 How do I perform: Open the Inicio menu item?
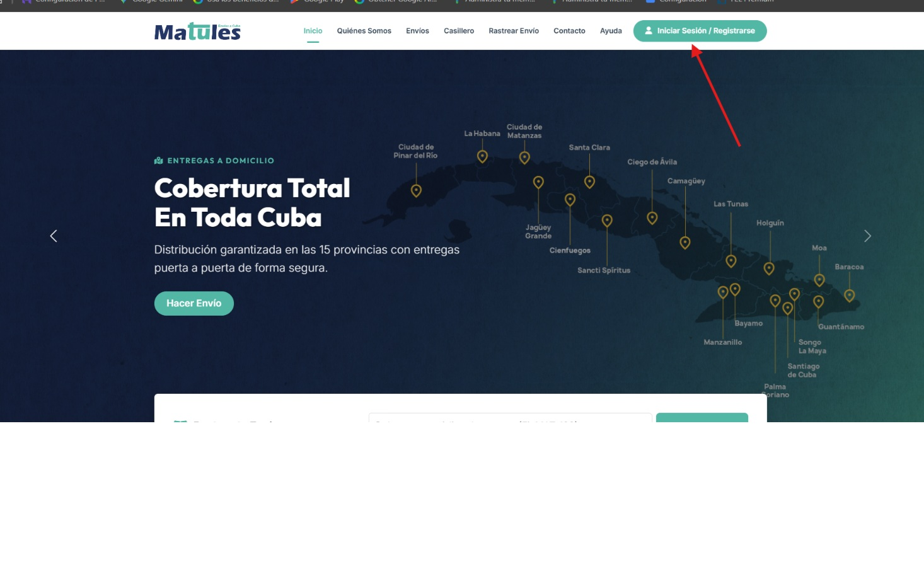tap(313, 31)
